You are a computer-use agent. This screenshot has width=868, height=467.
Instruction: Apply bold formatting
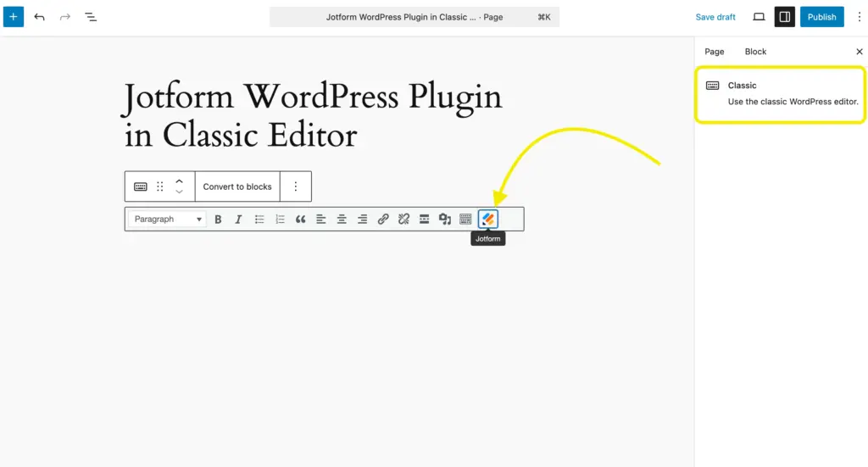click(218, 220)
